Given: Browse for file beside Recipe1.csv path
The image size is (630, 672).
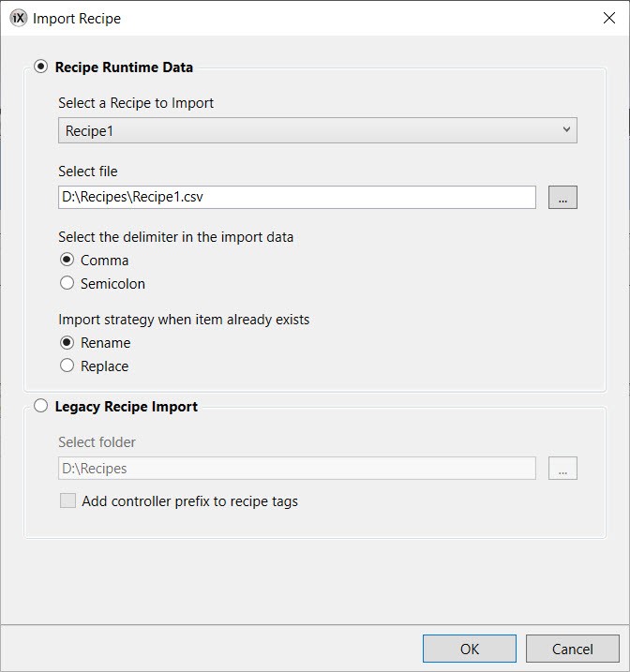Looking at the screenshot, I should pyautogui.click(x=562, y=197).
